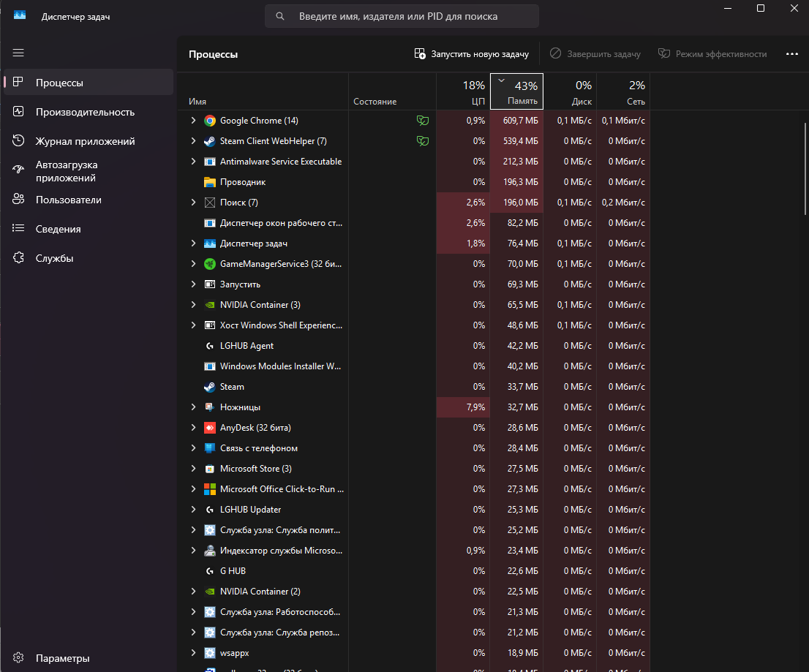Click the Связь с телефоном icon
Viewport: 809px width, 672px height.
[209, 448]
